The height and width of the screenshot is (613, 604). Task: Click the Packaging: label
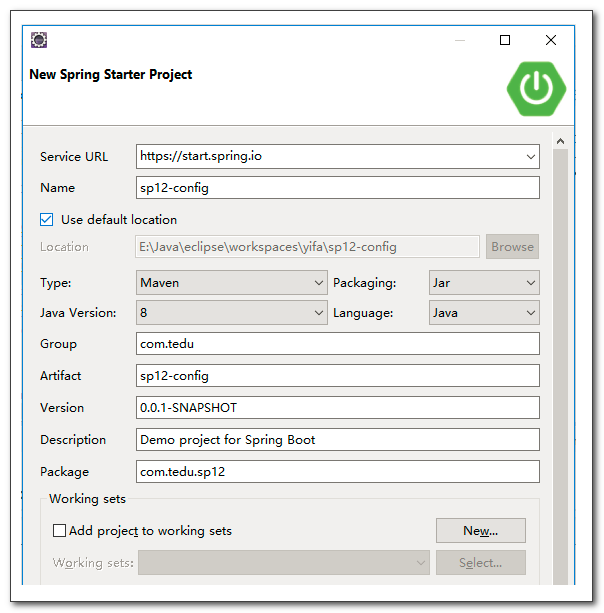click(364, 283)
